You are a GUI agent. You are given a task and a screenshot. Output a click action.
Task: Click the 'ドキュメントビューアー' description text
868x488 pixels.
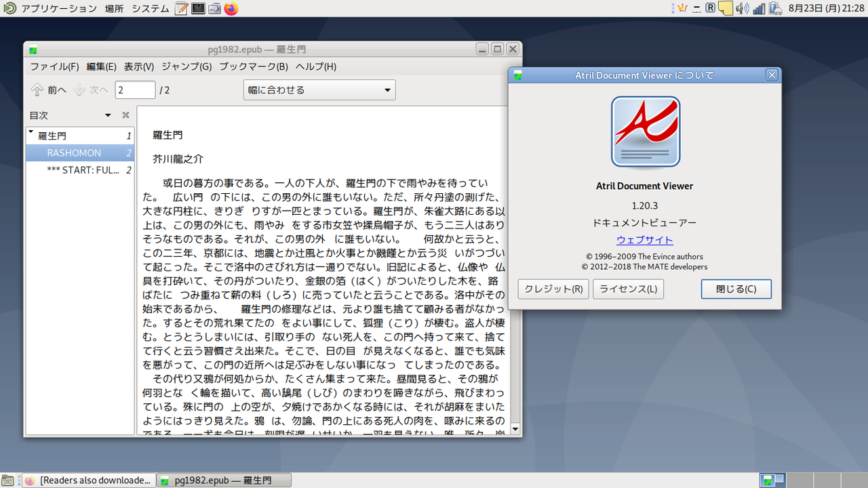[645, 222]
